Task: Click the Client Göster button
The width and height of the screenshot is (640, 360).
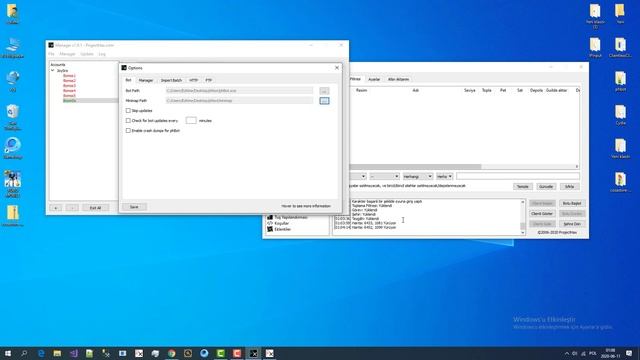Action: click(542, 214)
